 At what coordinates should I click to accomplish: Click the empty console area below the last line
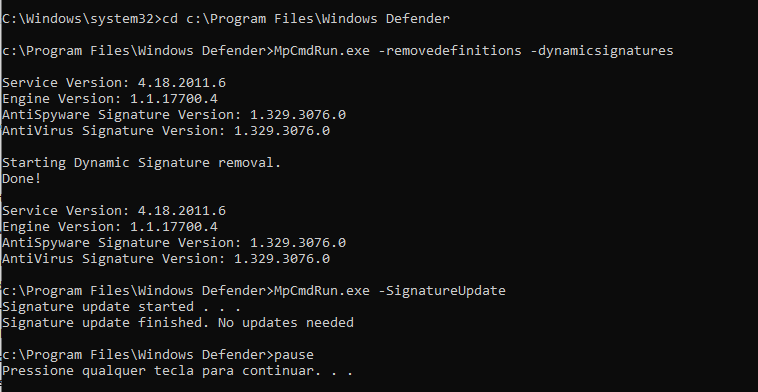pos(379,385)
